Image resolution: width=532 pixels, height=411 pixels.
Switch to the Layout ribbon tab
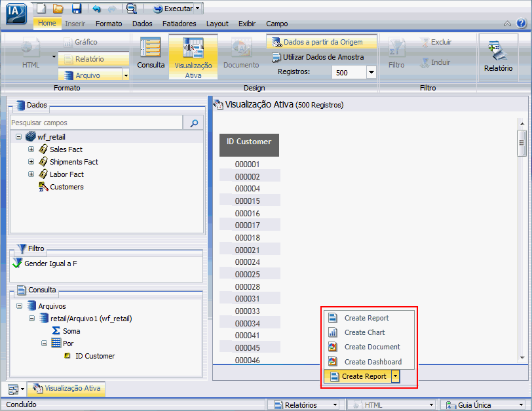pyautogui.click(x=217, y=24)
